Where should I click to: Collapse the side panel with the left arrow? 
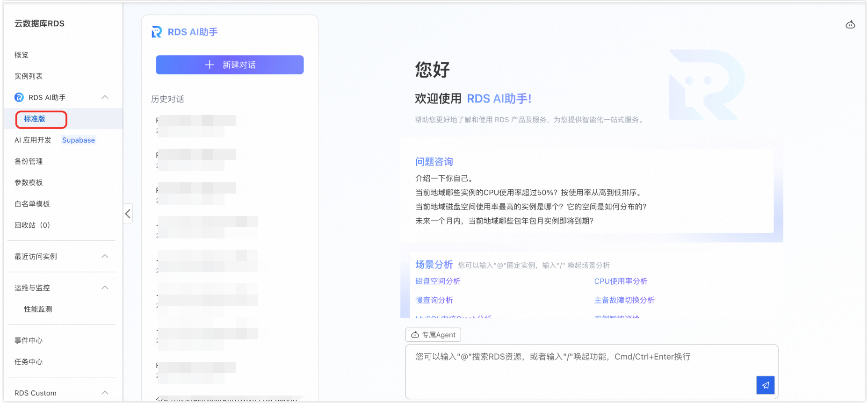click(128, 214)
